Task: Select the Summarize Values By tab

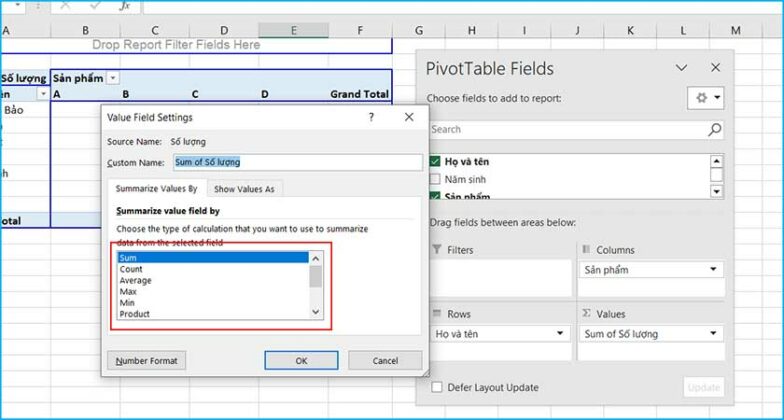Action: [x=156, y=188]
